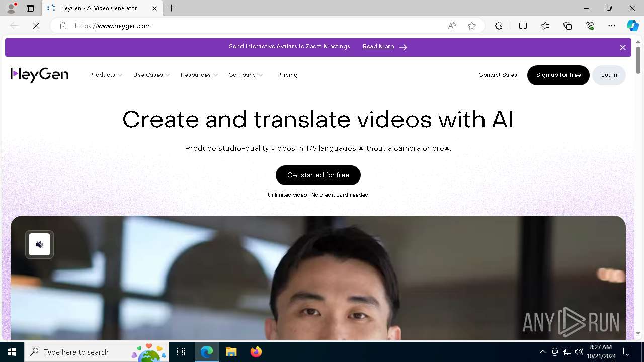This screenshot has height=362, width=644.
Task: Open the volume control in the tray
Action: coord(579,352)
